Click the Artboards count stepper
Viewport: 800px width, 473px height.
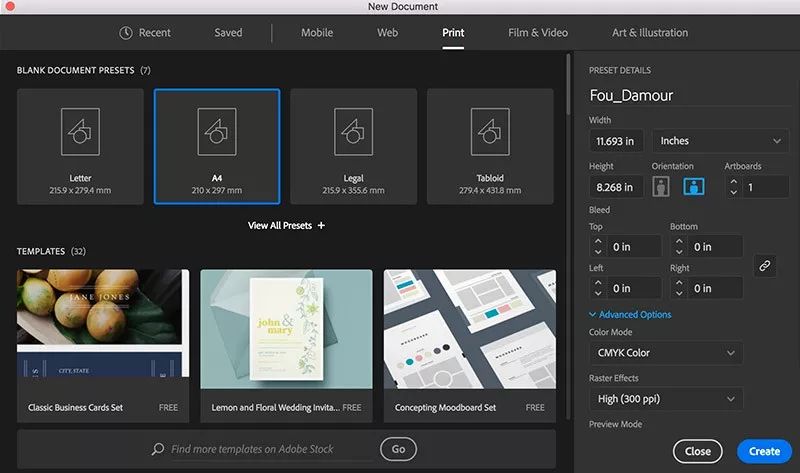tap(733, 187)
